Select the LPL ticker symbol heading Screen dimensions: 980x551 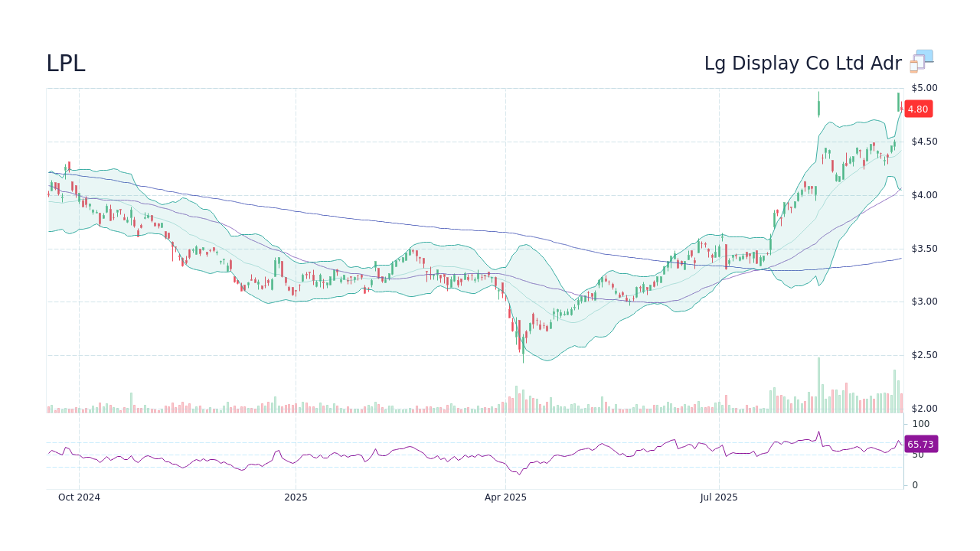[66, 64]
